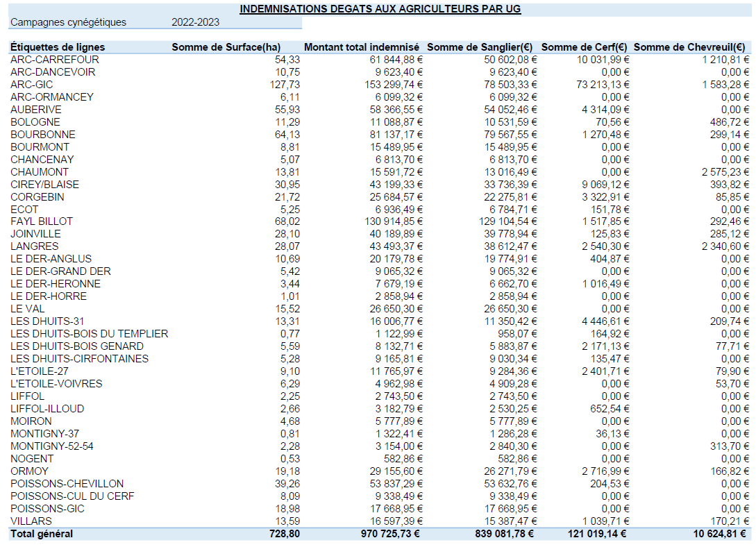Select the ARC-GIC row label
This screenshot has height=547, width=756.
coord(32,85)
